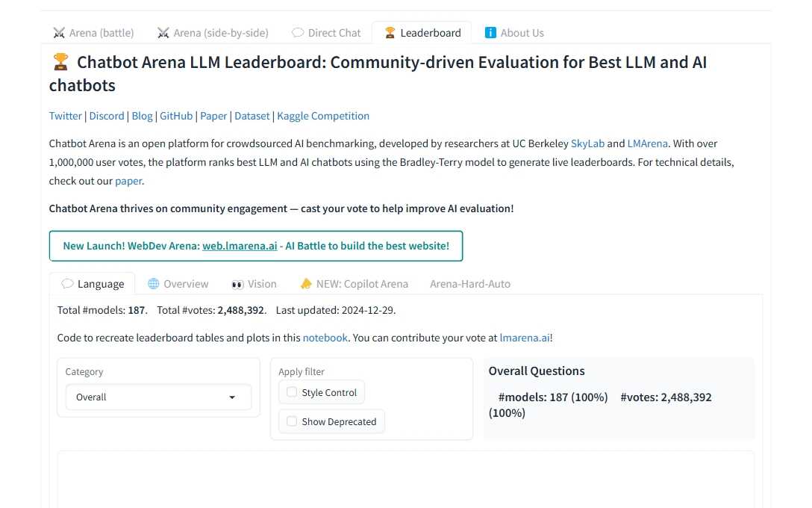Open the Vision sub-tab
This screenshot has width=812, height=508.
[x=254, y=284]
